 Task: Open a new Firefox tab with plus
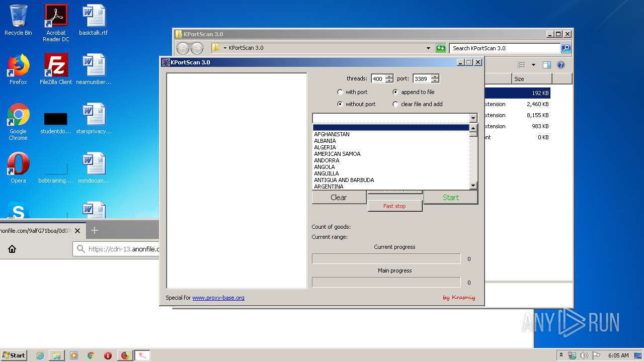click(94, 230)
